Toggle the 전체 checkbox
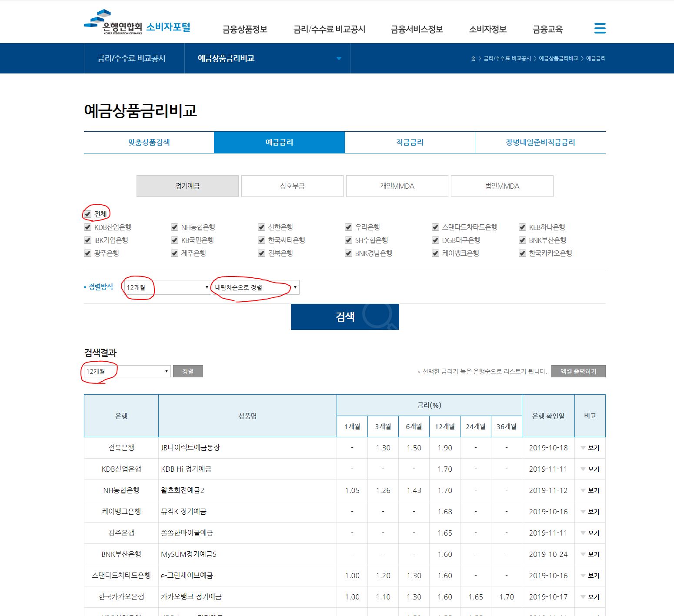 (x=87, y=214)
